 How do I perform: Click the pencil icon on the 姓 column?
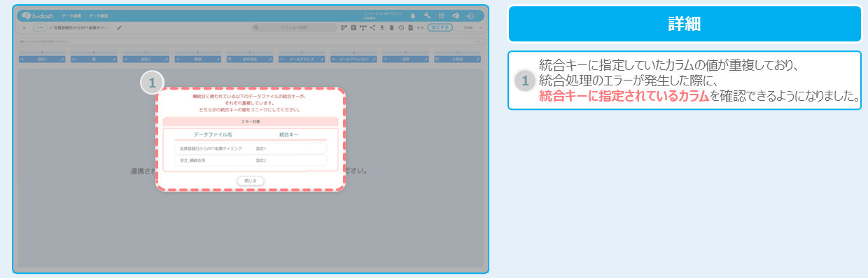click(115, 59)
